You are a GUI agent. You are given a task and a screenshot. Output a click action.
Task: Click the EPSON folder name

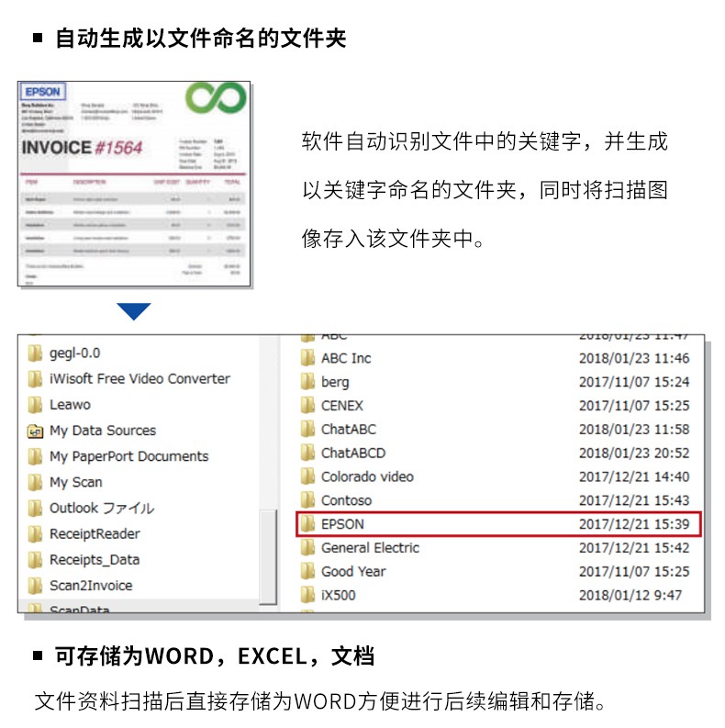click(x=342, y=524)
